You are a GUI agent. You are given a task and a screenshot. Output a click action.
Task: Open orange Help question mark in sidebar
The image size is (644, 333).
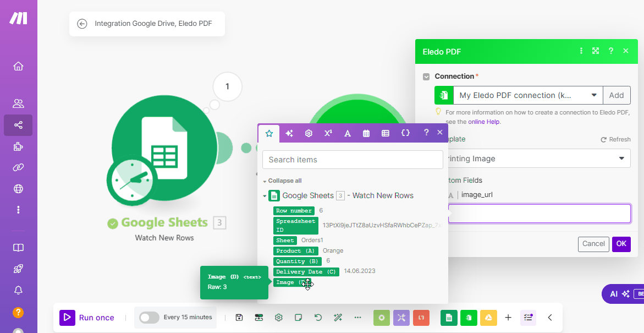point(18,313)
